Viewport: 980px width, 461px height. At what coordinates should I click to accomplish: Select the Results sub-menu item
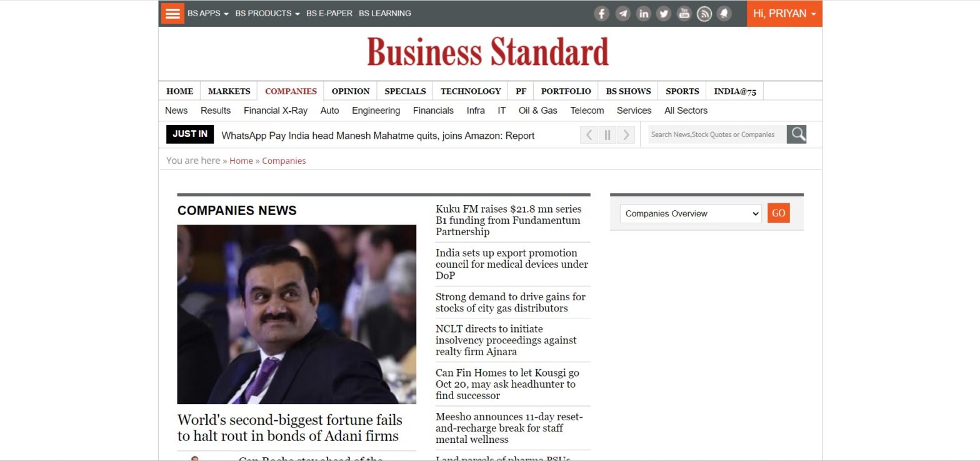tap(216, 111)
